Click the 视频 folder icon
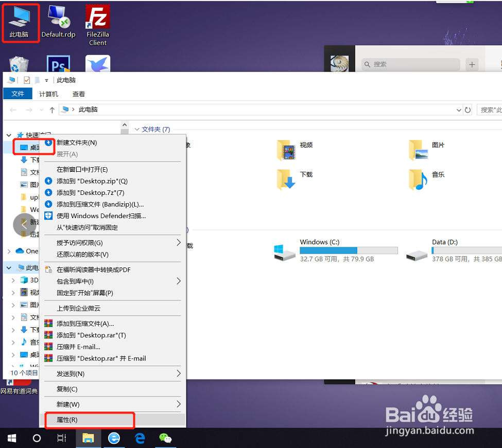 pyautogui.click(x=286, y=150)
